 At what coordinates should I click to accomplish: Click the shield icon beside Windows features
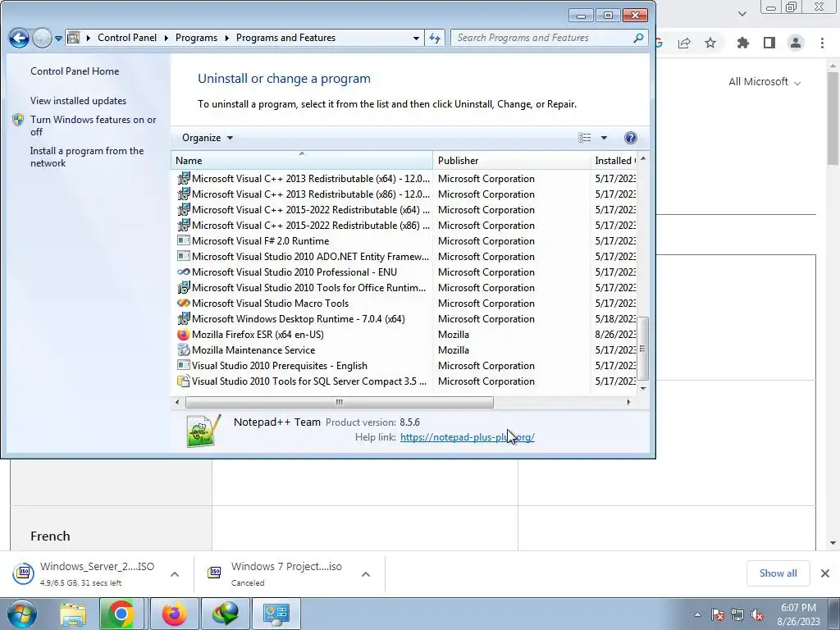[x=18, y=120]
